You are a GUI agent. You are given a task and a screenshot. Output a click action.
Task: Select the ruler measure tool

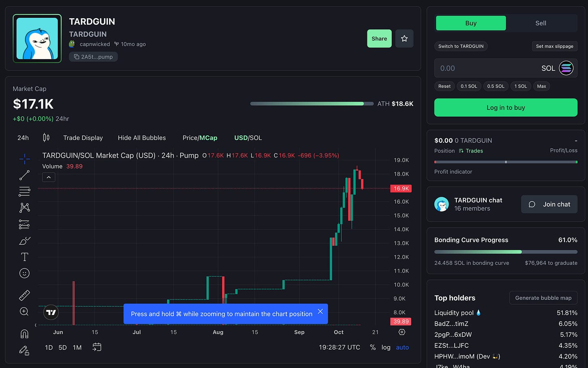coord(25,295)
